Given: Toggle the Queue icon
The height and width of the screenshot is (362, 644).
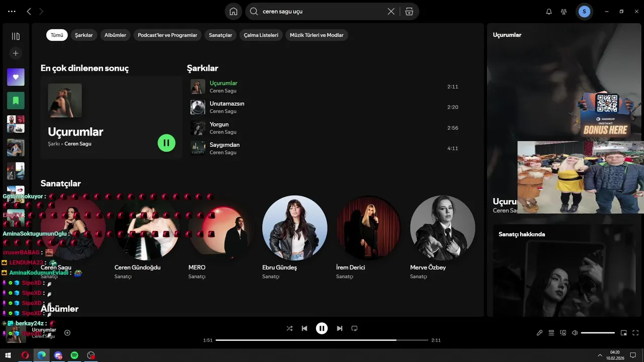Looking at the screenshot, I should point(551,333).
